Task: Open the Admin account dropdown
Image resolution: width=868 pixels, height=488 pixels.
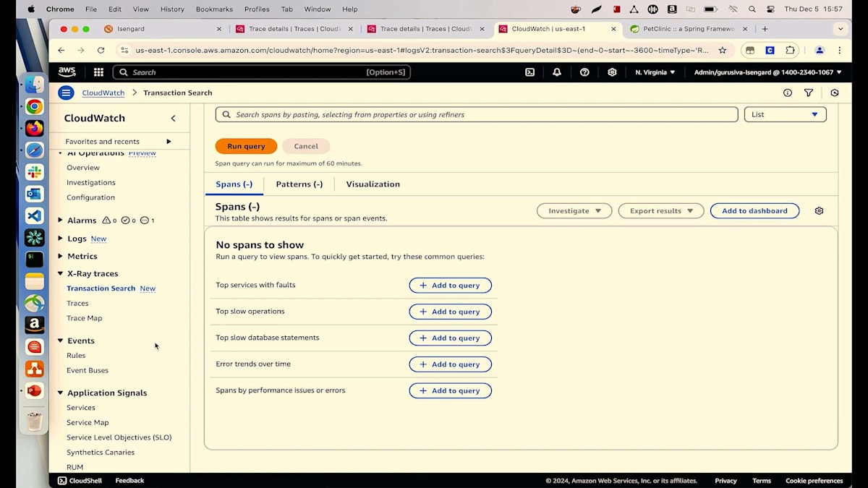Action: click(767, 72)
